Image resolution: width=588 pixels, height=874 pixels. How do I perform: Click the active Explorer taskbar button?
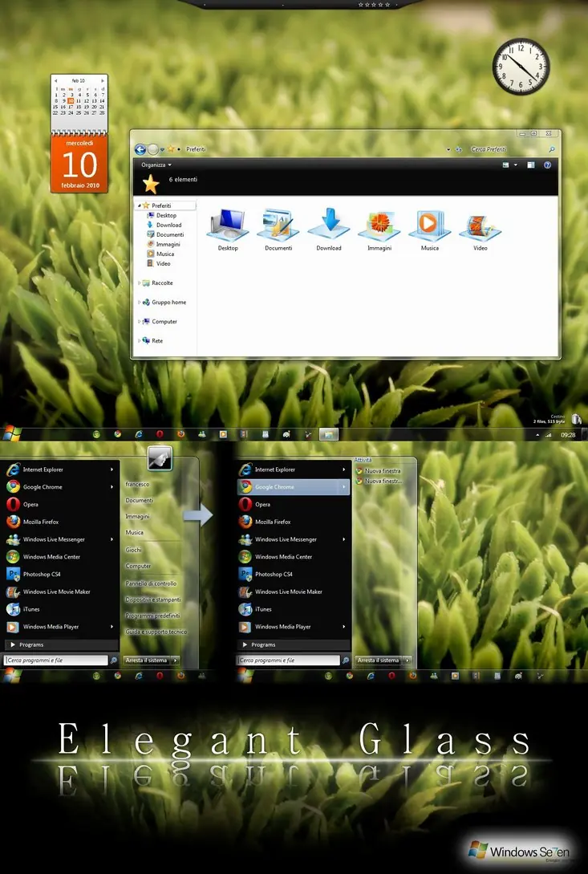click(329, 434)
